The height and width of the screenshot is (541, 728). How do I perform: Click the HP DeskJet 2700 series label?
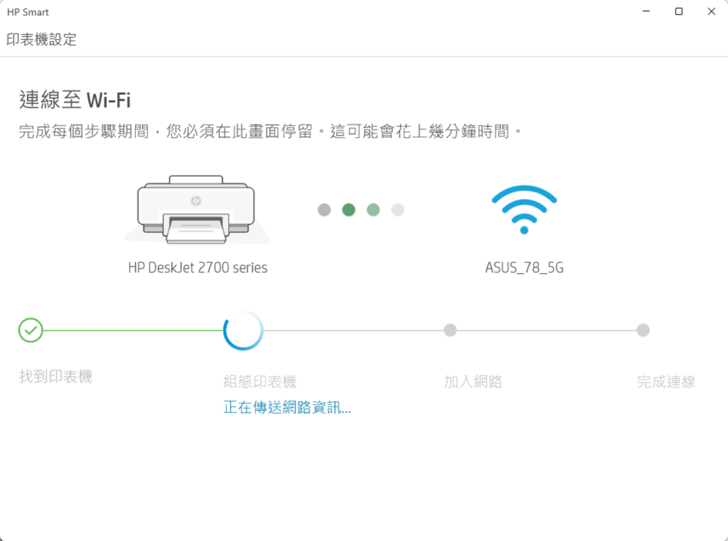pyautogui.click(x=198, y=268)
